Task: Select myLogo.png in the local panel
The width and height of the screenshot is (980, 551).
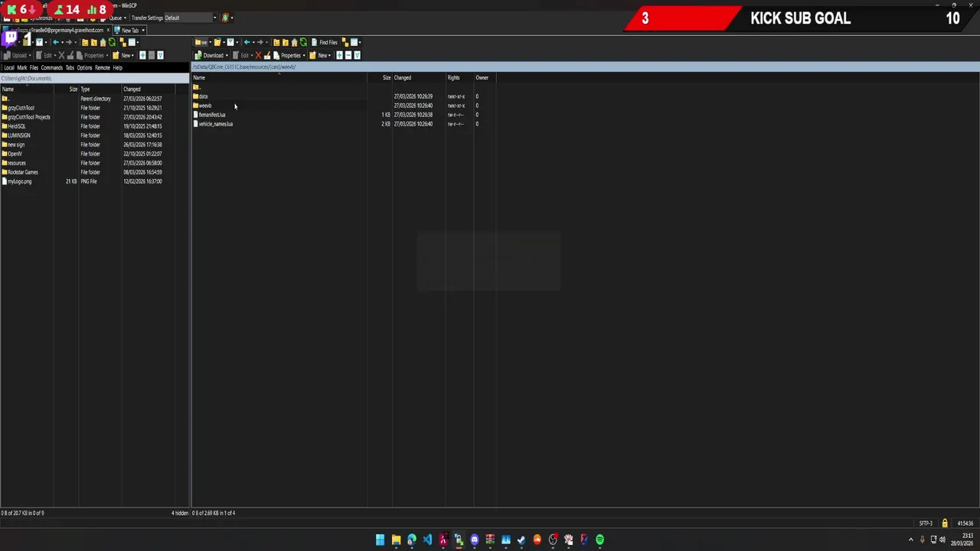Action: point(19,181)
